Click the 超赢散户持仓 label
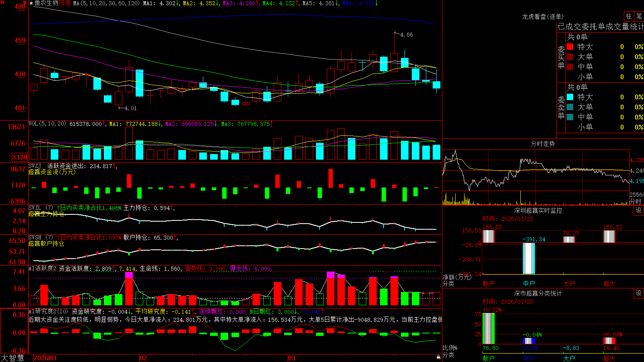Viewport: 644px width, 362px height. coord(46,244)
